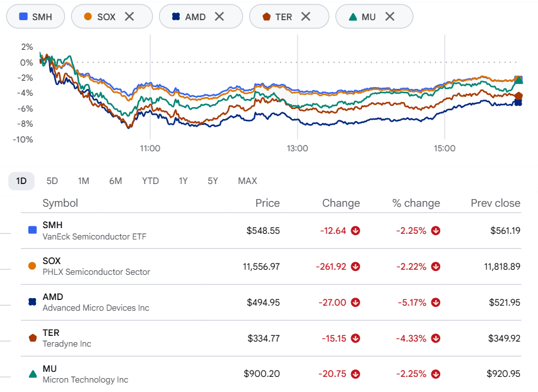This screenshot has width=538, height=392.
Task: Click the TER chip label
Action: click(283, 17)
